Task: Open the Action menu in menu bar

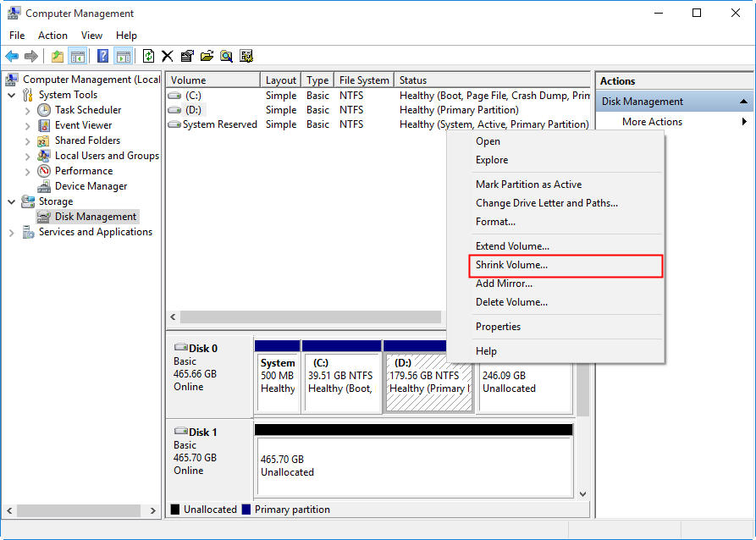Action: [52, 36]
